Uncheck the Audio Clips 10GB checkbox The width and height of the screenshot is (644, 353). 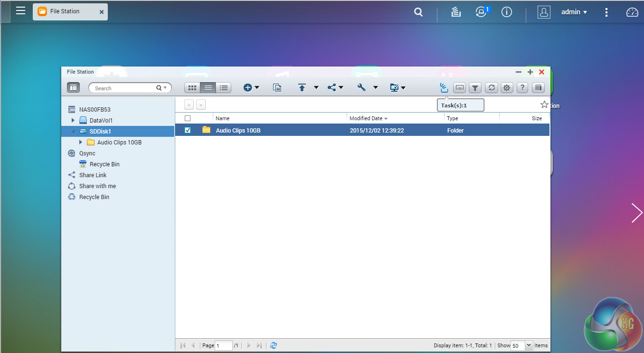[x=188, y=130]
